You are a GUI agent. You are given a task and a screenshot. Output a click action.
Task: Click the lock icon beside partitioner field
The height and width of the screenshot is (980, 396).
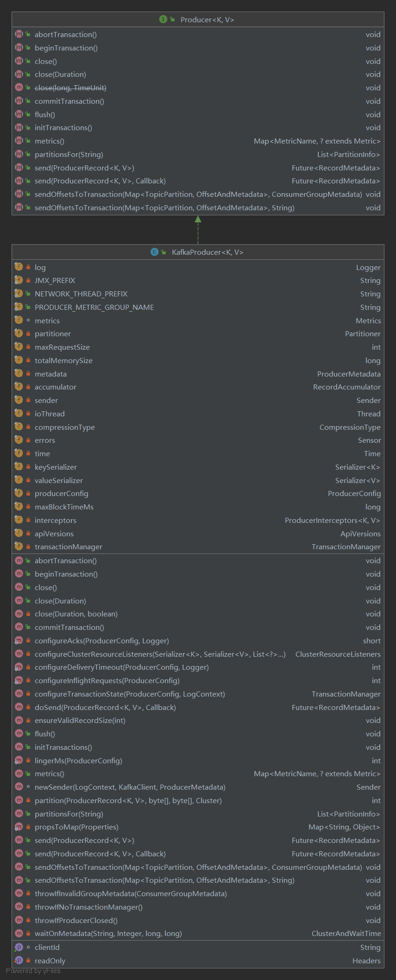(28, 333)
